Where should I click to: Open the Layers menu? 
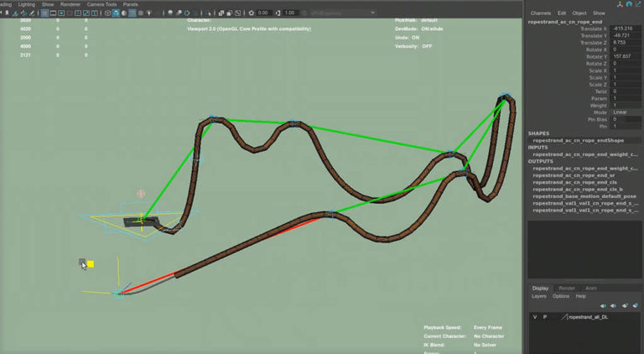tap(539, 296)
